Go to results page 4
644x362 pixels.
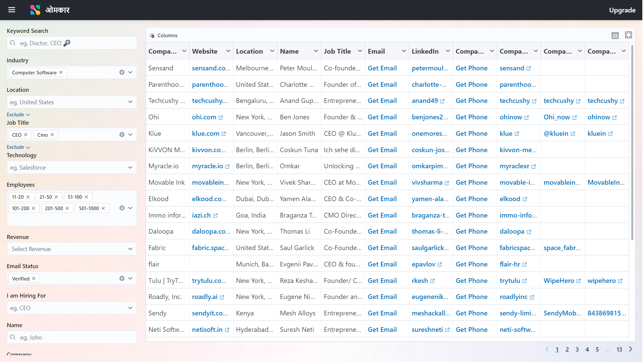pyautogui.click(x=587, y=349)
